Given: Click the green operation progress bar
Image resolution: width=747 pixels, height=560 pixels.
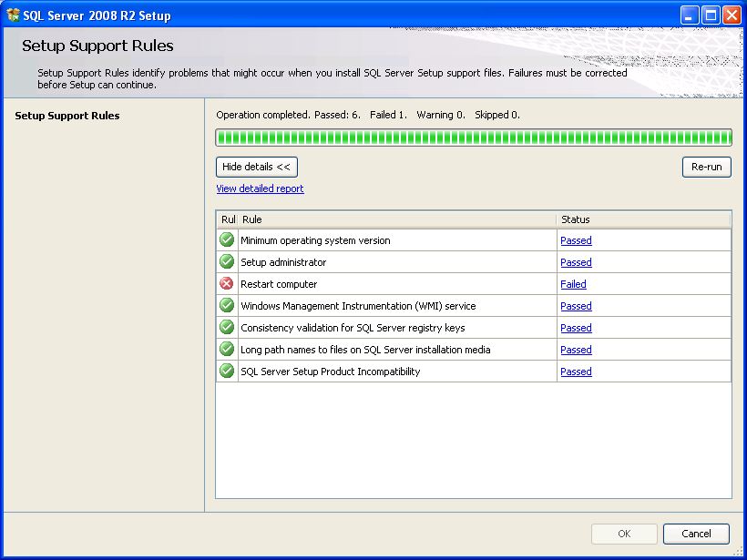Looking at the screenshot, I should pos(473,137).
